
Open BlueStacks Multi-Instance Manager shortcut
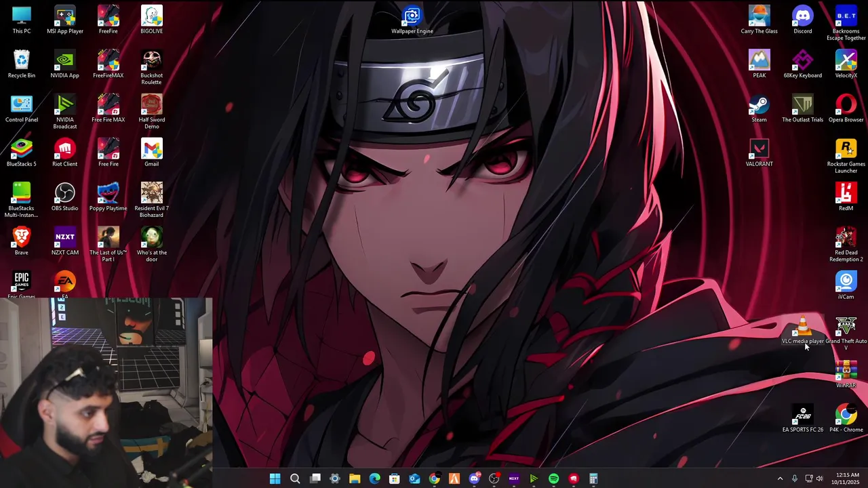click(22, 200)
